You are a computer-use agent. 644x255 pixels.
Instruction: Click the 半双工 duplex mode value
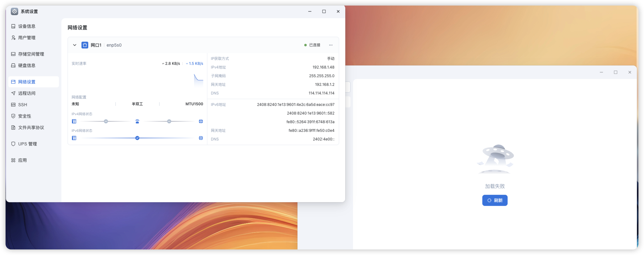click(x=137, y=104)
